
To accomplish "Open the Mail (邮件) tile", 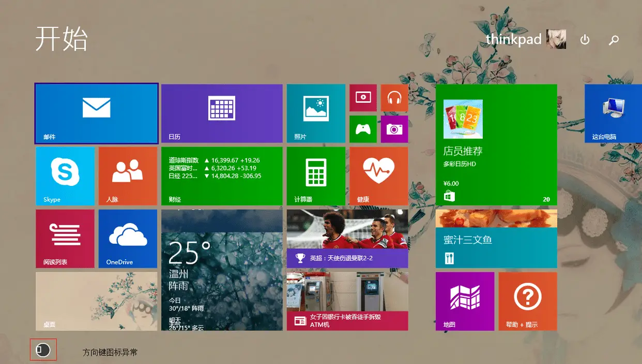I will coord(96,113).
